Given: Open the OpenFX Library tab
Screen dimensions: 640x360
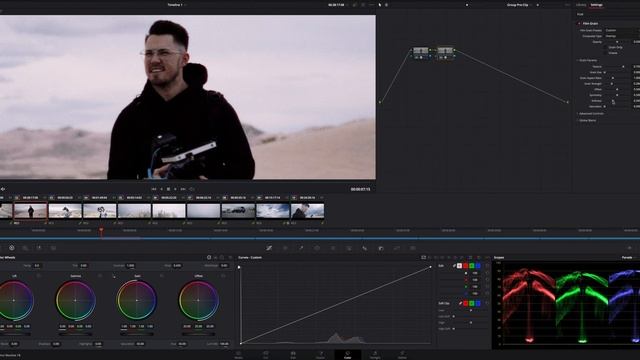Looking at the screenshot, I should coord(581,5).
